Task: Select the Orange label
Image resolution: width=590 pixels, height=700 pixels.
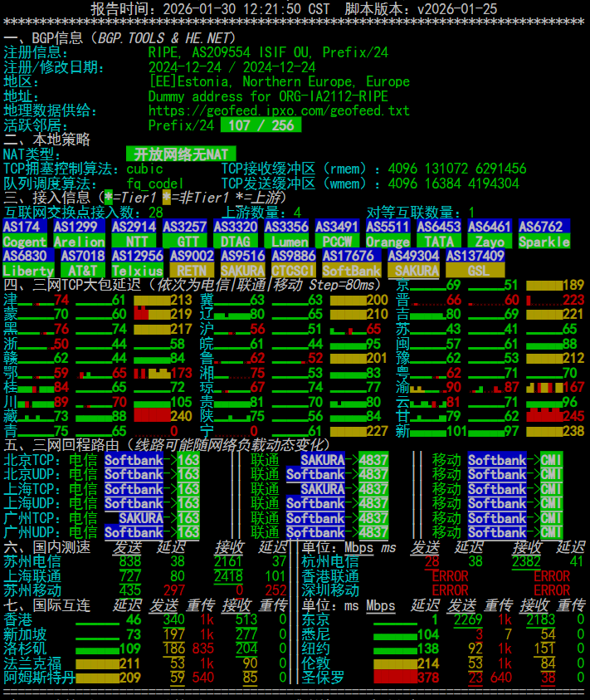Action: point(388,242)
